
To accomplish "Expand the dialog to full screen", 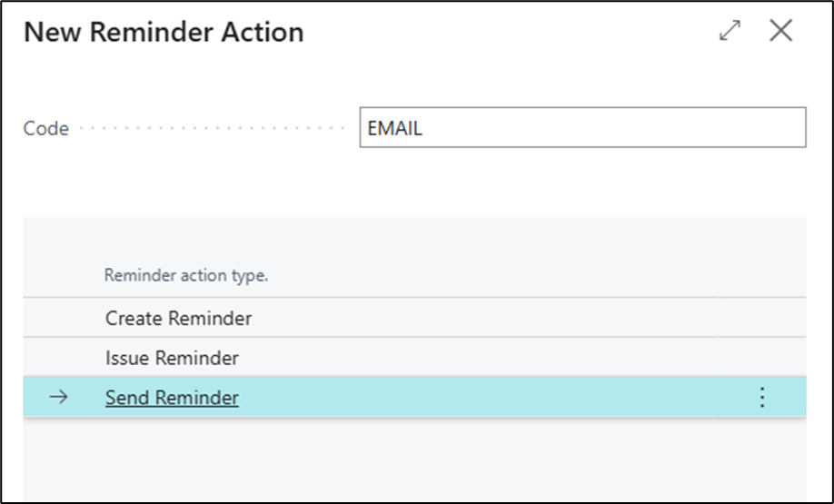I will click(730, 31).
